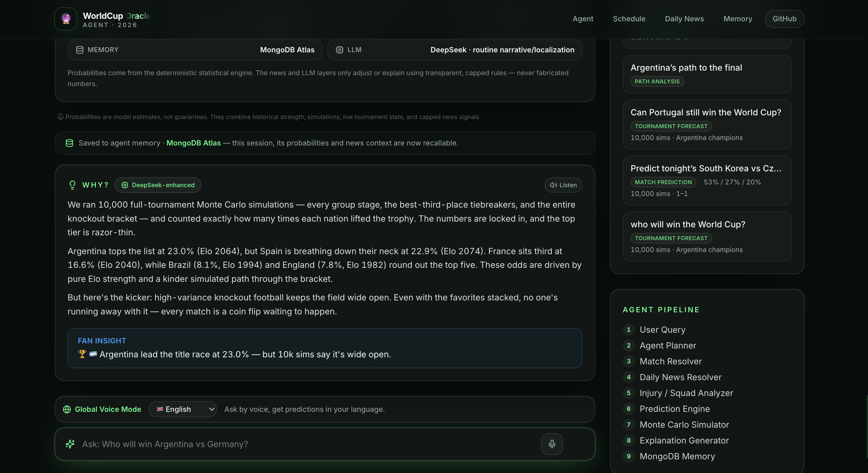Image resolution: width=868 pixels, height=473 pixels.
Task: Open "Can Portugal still win the World Cup?" session
Action: (x=707, y=125)
